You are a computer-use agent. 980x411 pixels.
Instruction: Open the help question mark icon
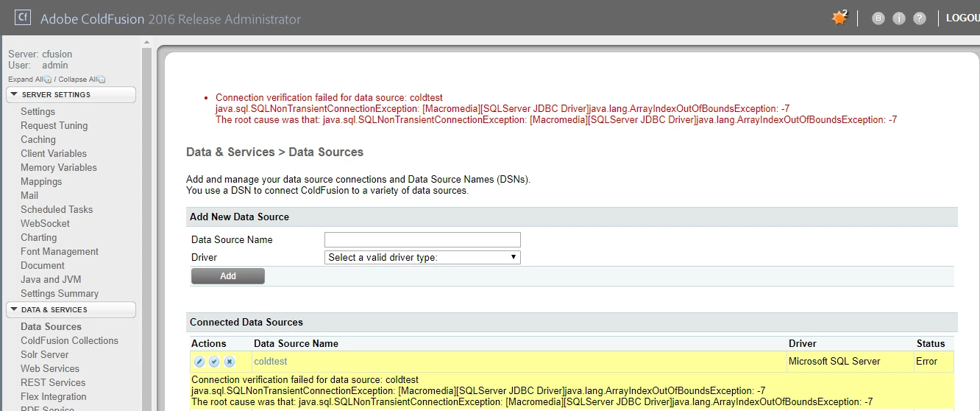919,18
